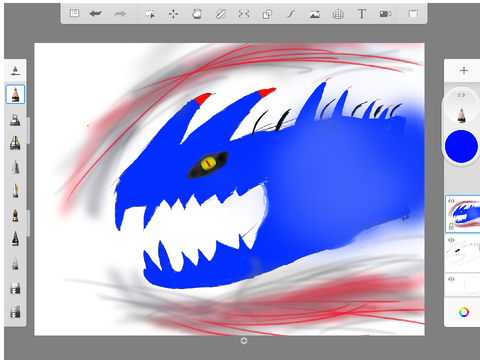The height and width of the screenshot is (360, 480).
Task: Select the fountain ink pen brush
Action: 15,190
